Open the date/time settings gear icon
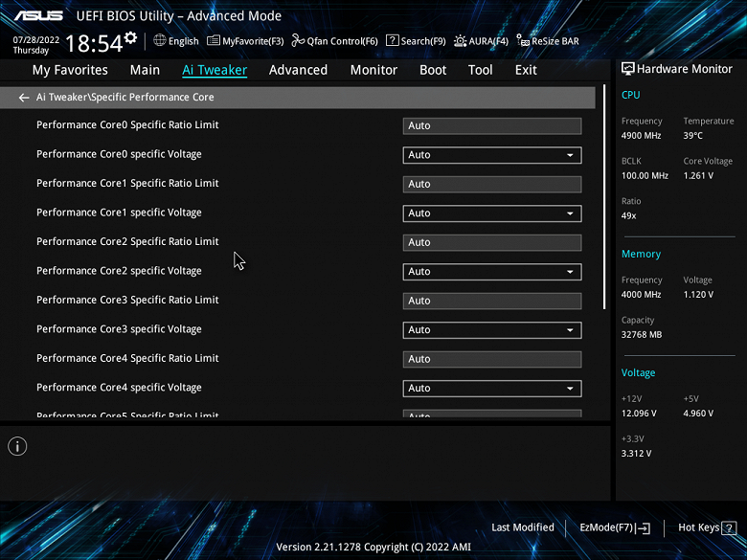Screen dimensions: 747x560 130,37
